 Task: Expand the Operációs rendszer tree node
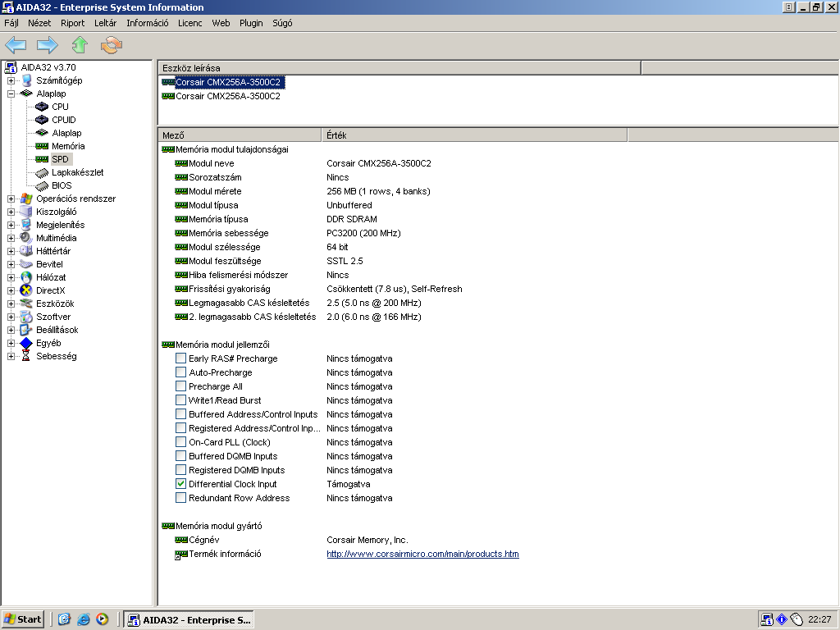[x=11, y=199]
